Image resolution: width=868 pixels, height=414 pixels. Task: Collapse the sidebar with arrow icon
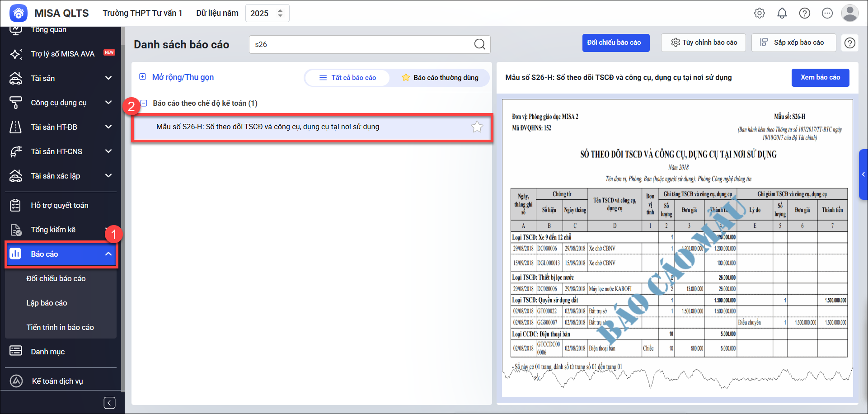click(x=109, y=403)
